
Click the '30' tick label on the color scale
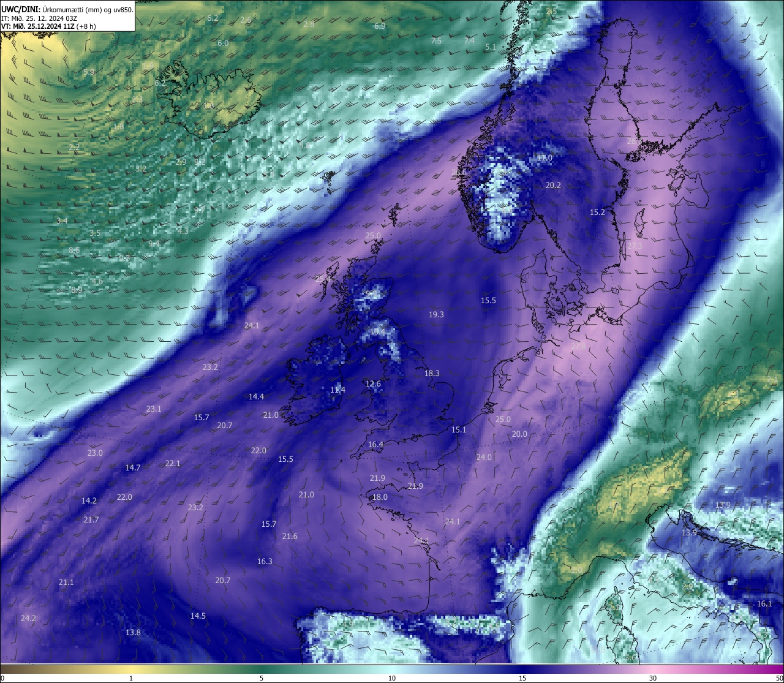point(653,678)
